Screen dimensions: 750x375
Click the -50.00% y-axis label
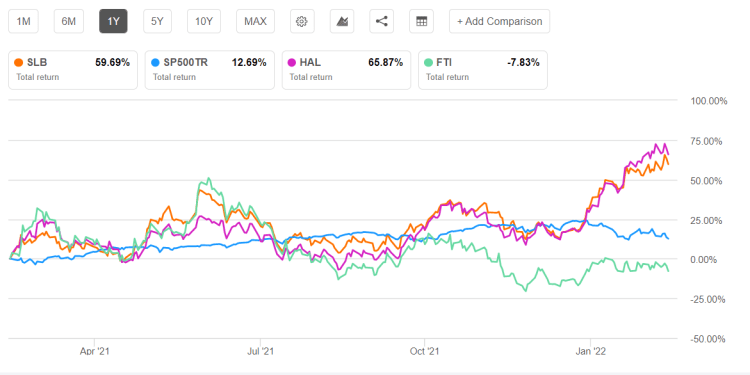click(708, 340)
